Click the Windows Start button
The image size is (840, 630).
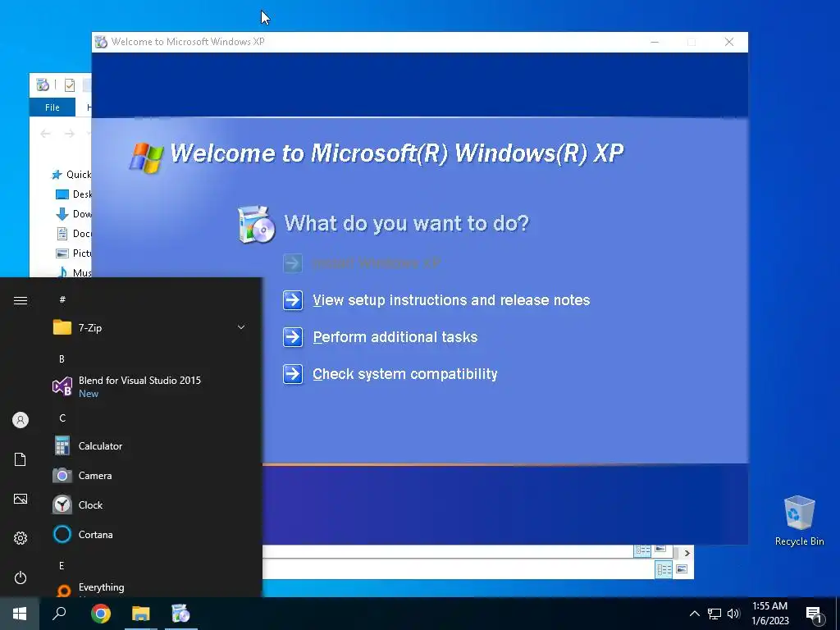(x=20, y=614)
